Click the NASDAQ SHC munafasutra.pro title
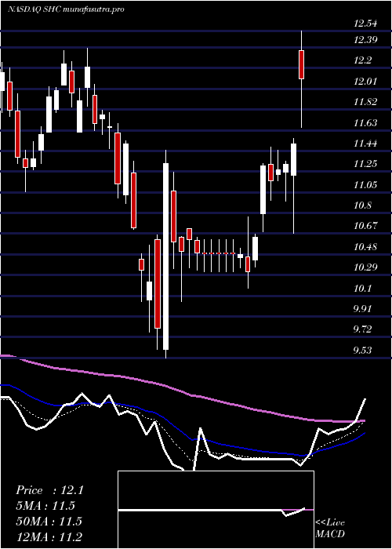The image size is (392, 549). [x=66, y=9]
